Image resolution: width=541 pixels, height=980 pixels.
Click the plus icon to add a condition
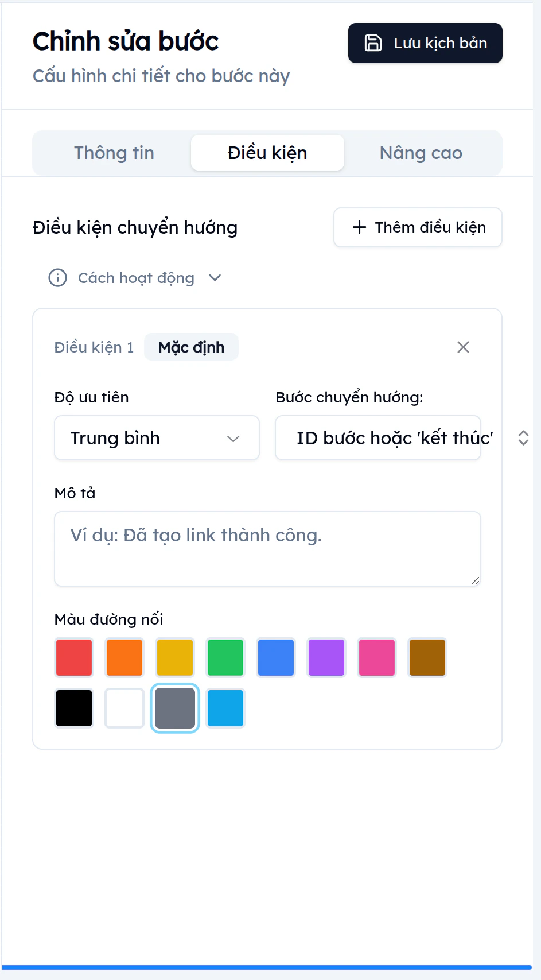click(x=359, y=227)
